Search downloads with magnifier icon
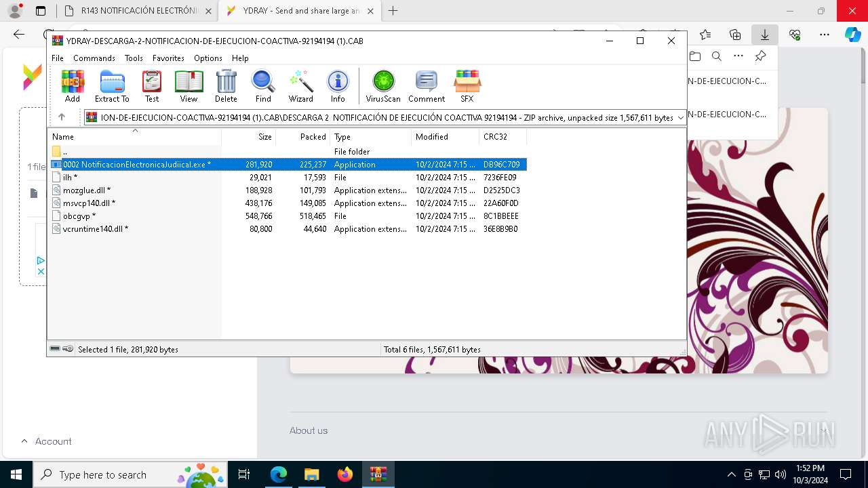Viewport: 868px width, 488px height. [x=717, y=56]
